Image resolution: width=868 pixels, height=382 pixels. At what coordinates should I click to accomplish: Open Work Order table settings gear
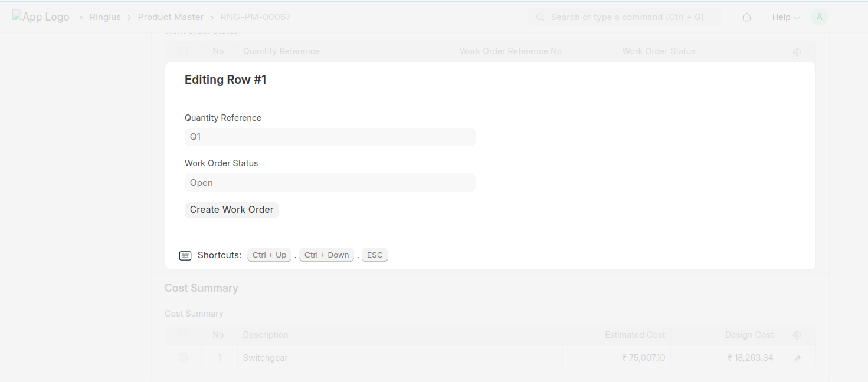click(x=797, y=52)
